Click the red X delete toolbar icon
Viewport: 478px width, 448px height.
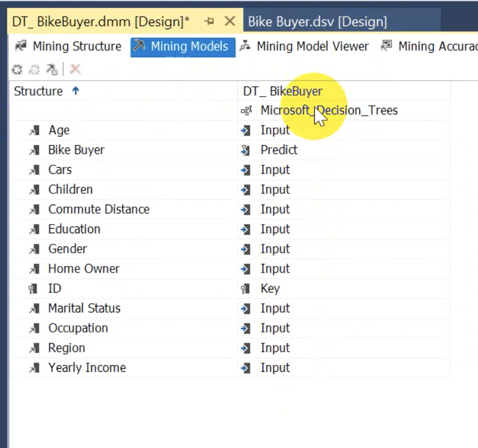[x=75, y=69]
